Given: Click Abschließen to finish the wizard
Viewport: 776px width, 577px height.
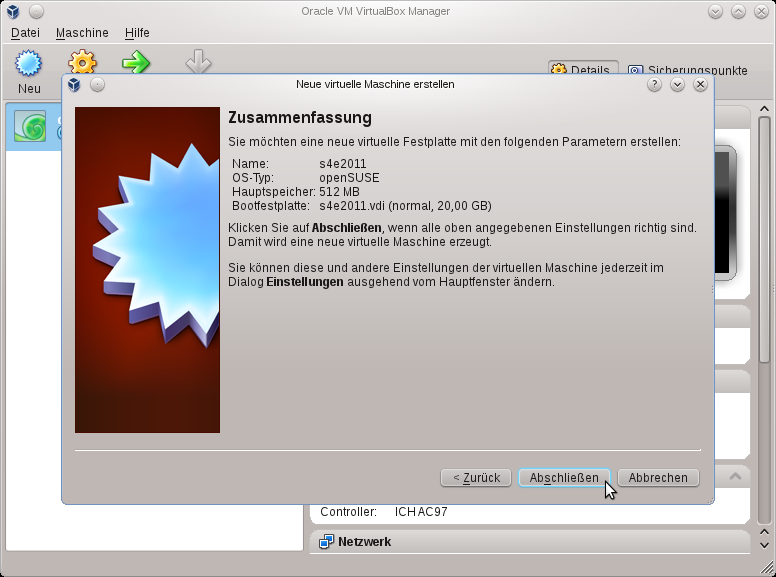Looking at the screenshot, I should point(564,478).
